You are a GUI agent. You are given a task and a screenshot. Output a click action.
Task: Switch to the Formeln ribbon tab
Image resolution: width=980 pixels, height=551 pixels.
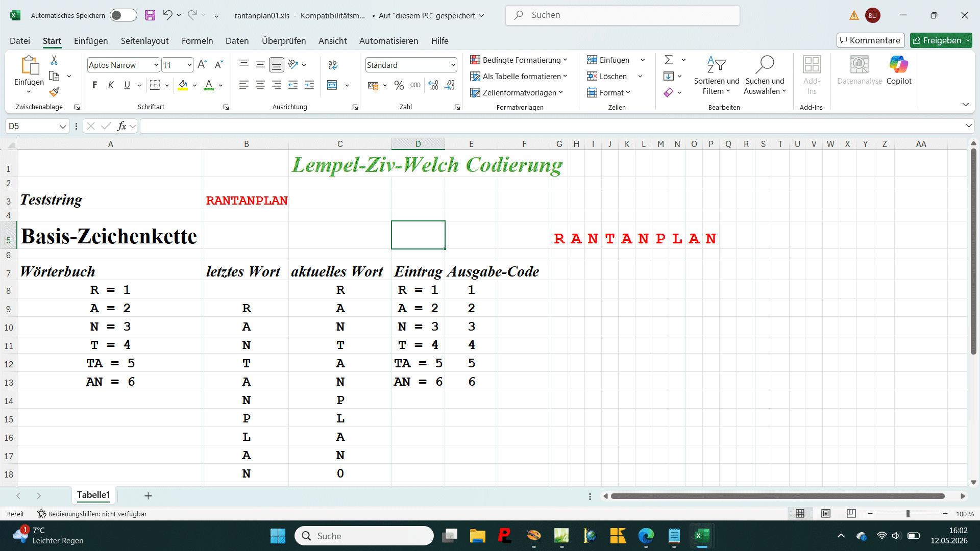(197, 41)
